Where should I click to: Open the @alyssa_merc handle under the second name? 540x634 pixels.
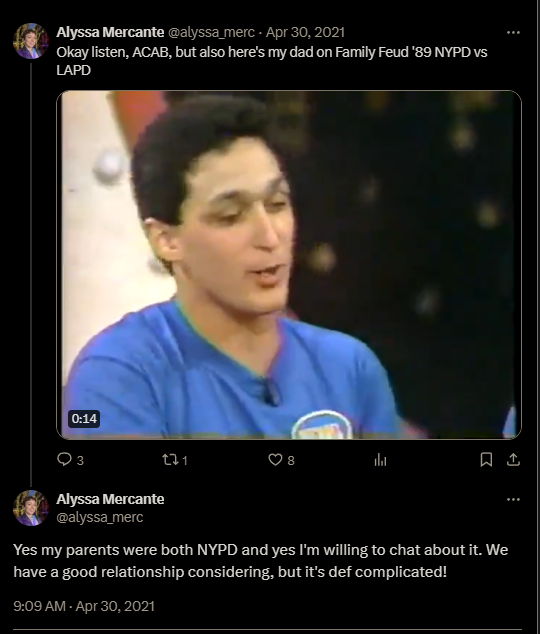click(x=100, y=517)
